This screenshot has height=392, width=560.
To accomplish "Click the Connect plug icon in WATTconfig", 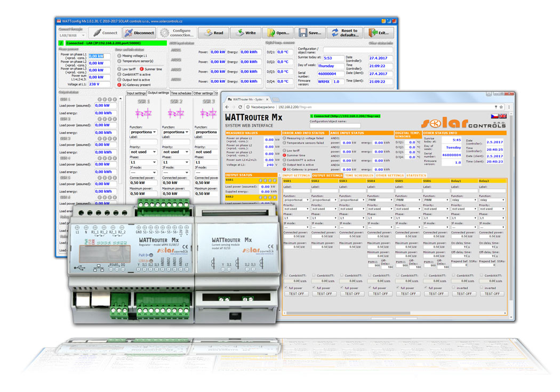I will coord(97,33).
